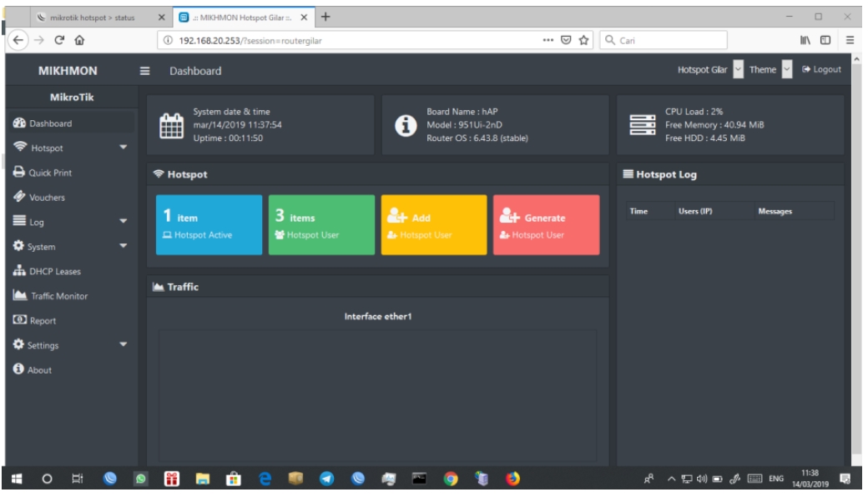Click the DHCP Leases network icon
Image resolution: width=868 pixels, height=497 pixels.
(x=19, y=270)
